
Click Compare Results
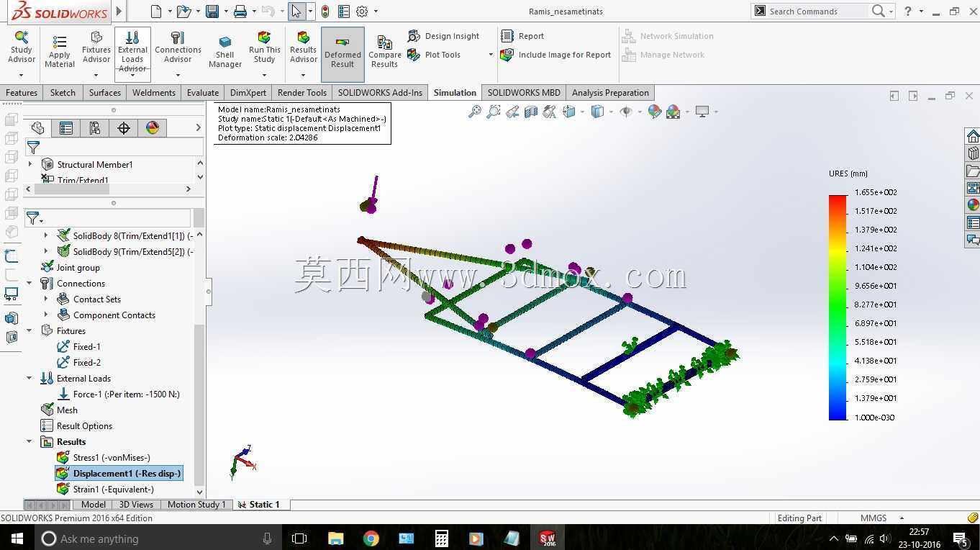coord(385,52)
